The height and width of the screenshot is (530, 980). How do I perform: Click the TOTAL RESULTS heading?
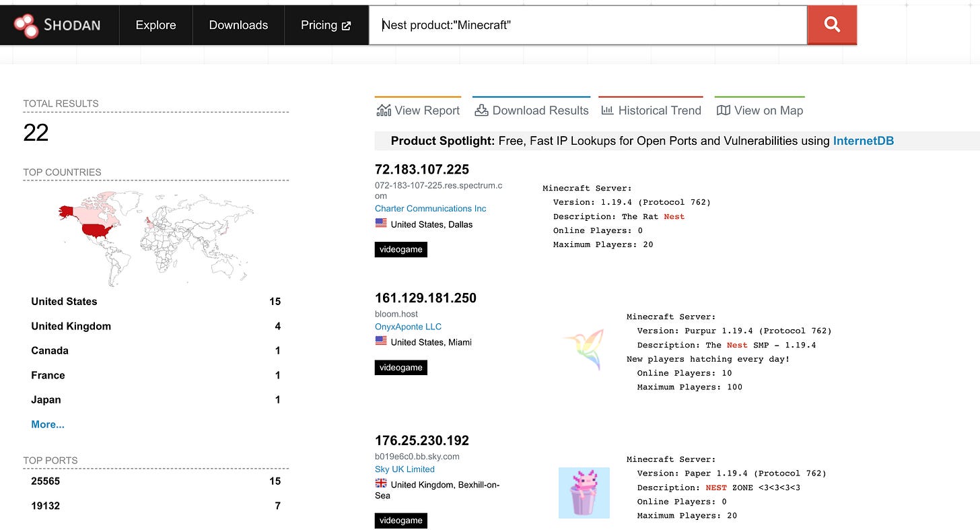[x=61, y=104]
